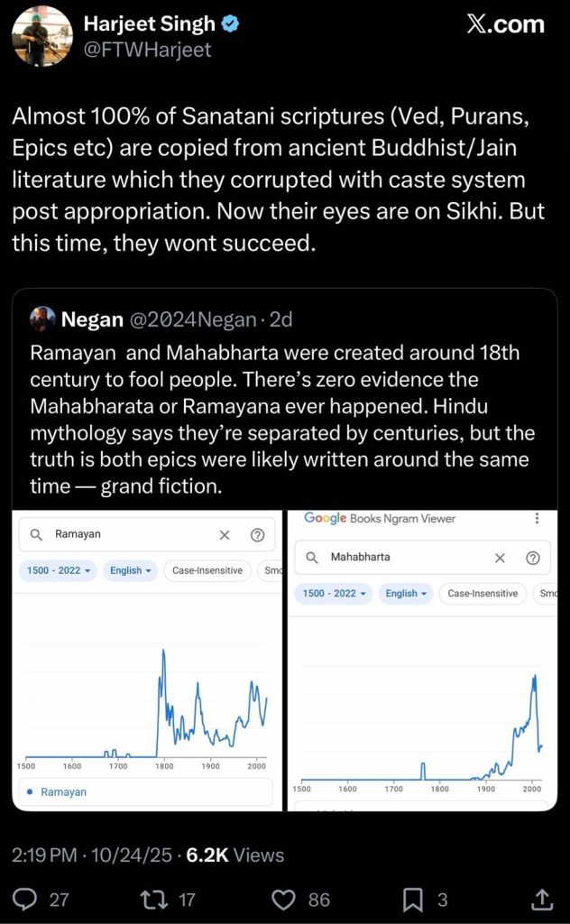Screen dimensions: 570x924
Task: Open help icon beside Ramayan search
Action: (x=257, y=535)
